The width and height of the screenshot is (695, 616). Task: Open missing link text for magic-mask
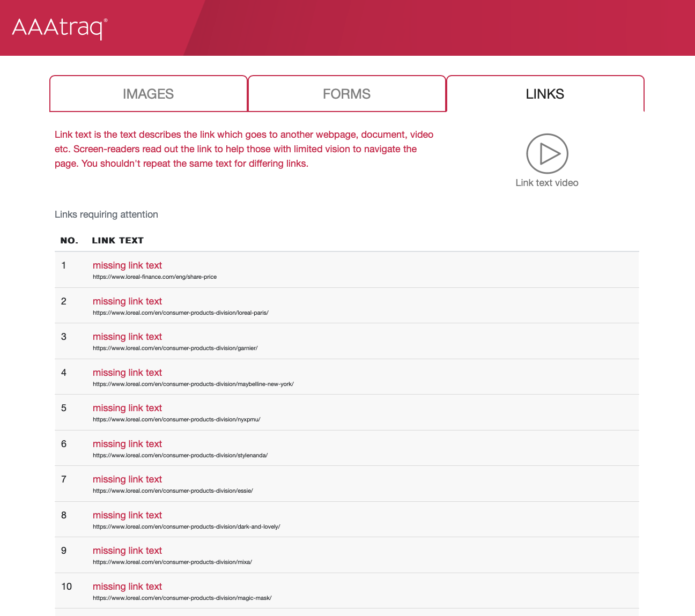(127, 587)
